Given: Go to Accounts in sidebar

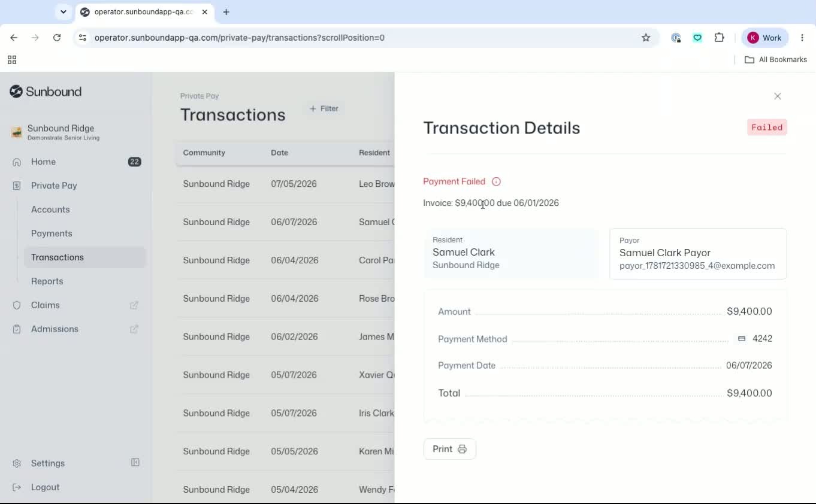Looking at the screenshot, I should 50,210.
